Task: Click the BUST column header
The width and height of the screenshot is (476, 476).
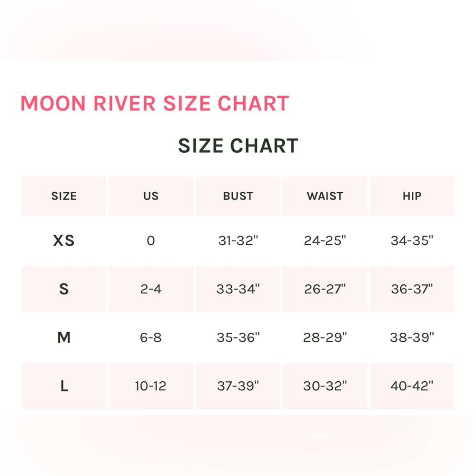Action: pyautogui.click(x=238, y=196)
